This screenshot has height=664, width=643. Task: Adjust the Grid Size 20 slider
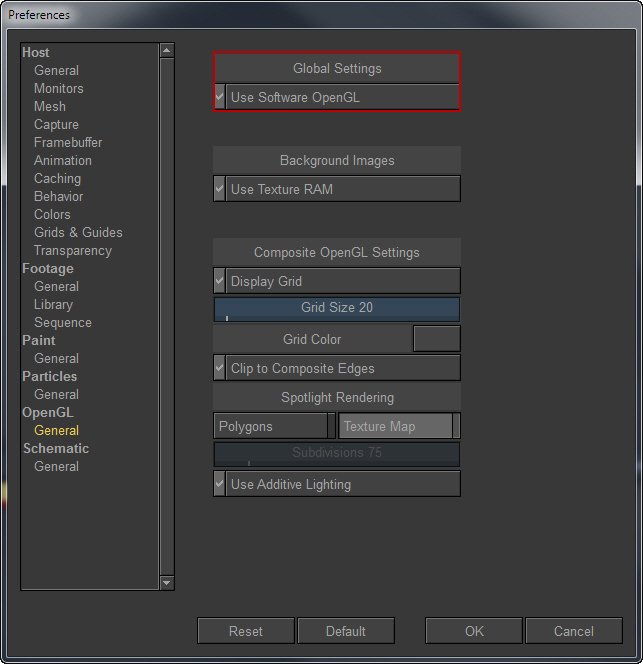337,309
